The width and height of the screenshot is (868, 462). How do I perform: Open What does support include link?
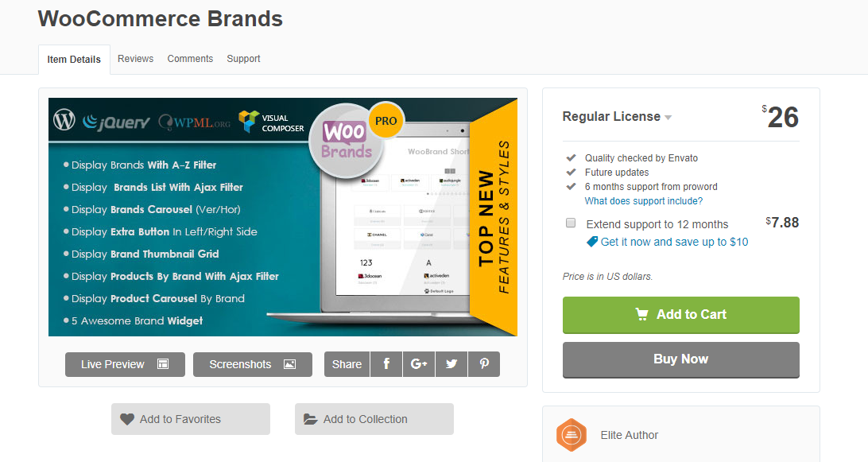(x=644, y=201)
